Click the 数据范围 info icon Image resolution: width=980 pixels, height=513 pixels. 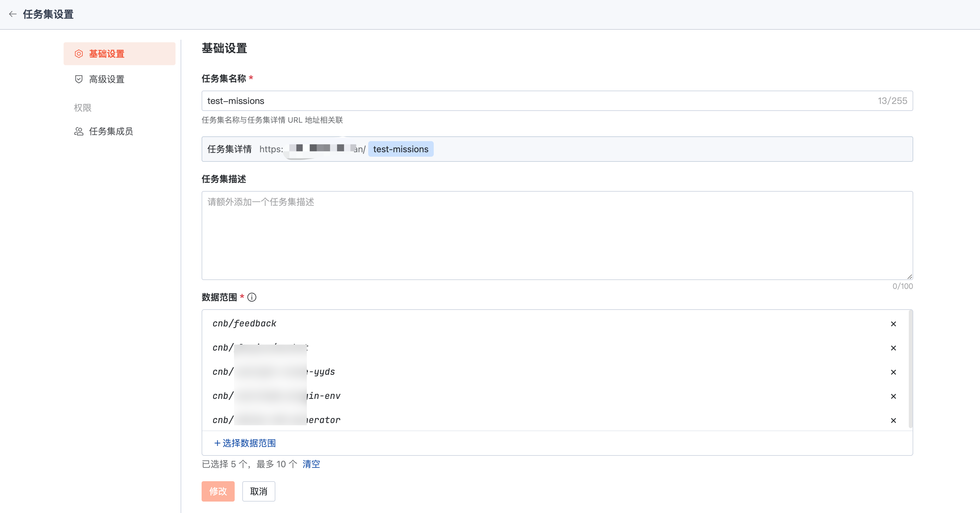click(252, 298)
